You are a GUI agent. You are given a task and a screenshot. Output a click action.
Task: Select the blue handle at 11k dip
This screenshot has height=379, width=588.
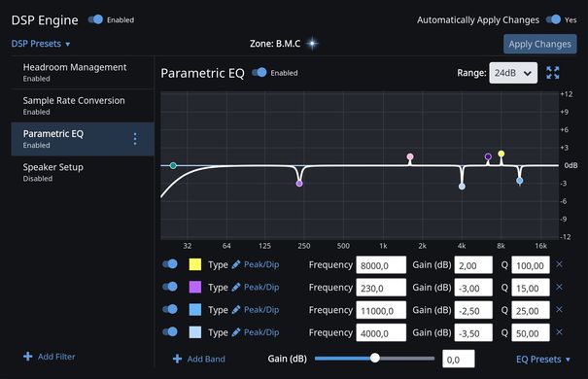tap(519, 181)
